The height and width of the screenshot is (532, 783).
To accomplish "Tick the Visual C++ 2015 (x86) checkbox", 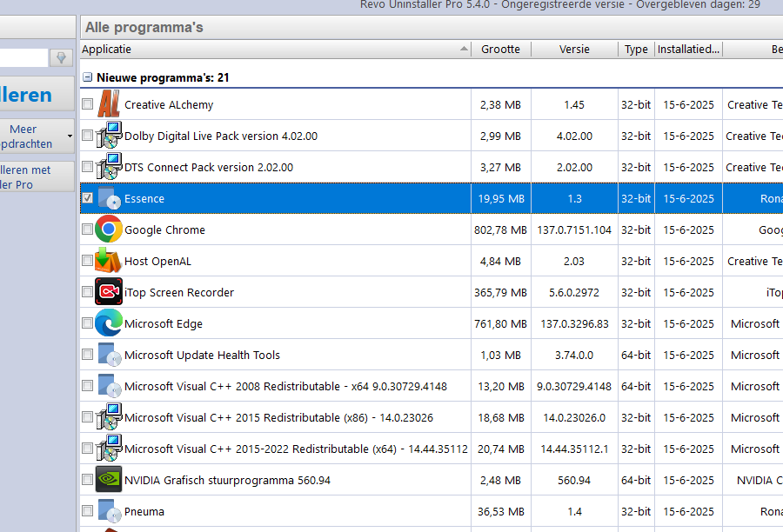I will [x=87, y=417].
